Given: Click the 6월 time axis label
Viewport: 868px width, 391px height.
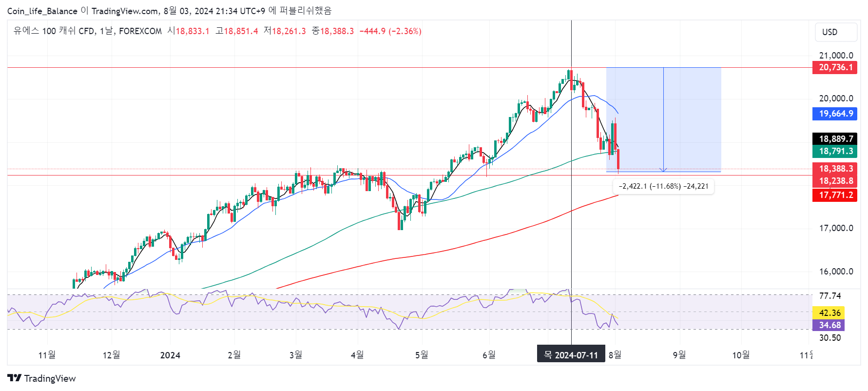Looking at the screenshot, I should (489, 355).
